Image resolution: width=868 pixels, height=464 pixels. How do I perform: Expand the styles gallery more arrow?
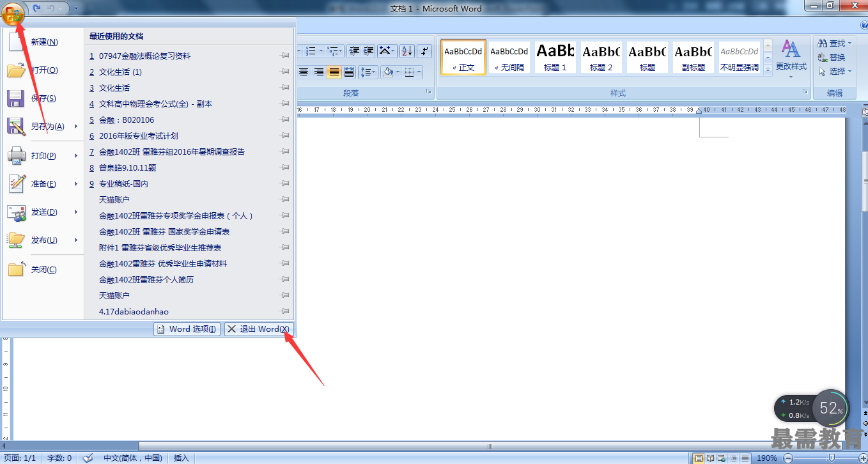[768, 69]
